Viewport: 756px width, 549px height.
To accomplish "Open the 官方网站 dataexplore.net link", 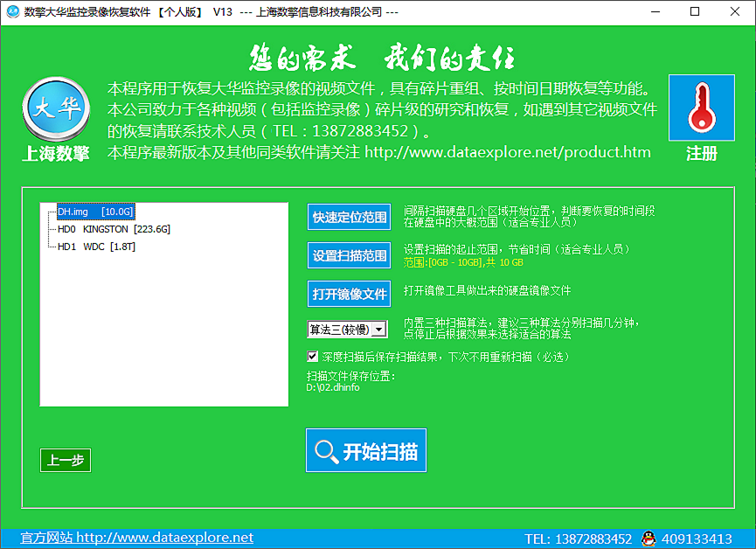I will [x=136, y=538].
